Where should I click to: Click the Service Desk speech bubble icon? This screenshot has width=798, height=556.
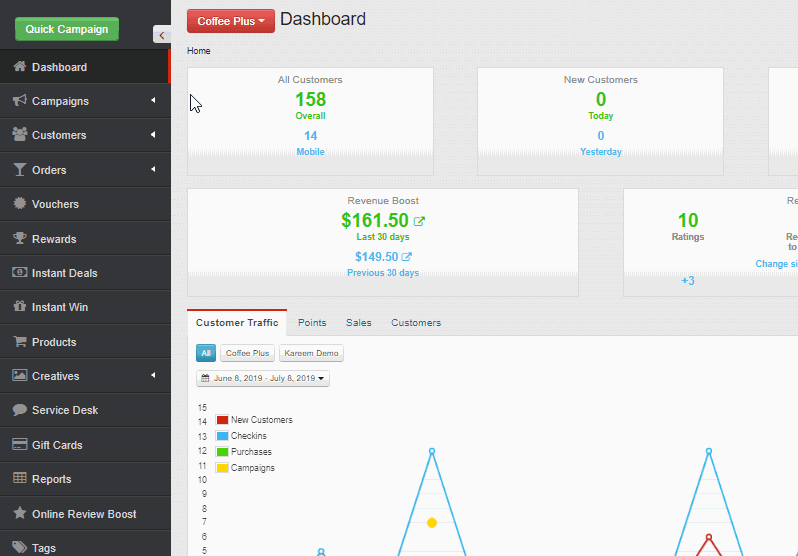point(19,410)
